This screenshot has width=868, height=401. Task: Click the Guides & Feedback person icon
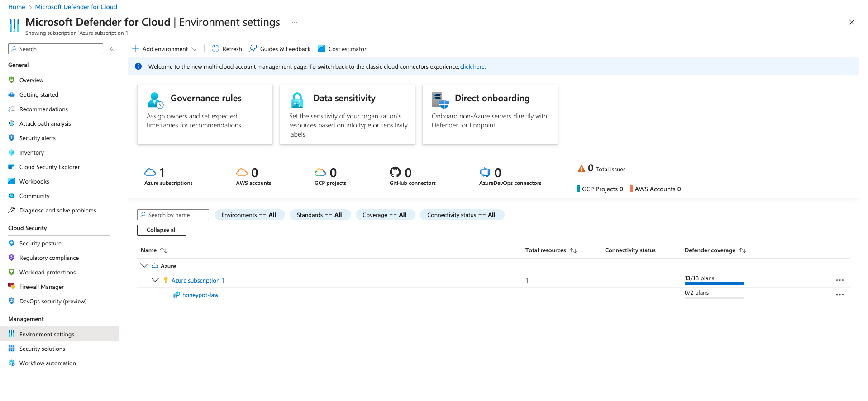tap(253, 48)
